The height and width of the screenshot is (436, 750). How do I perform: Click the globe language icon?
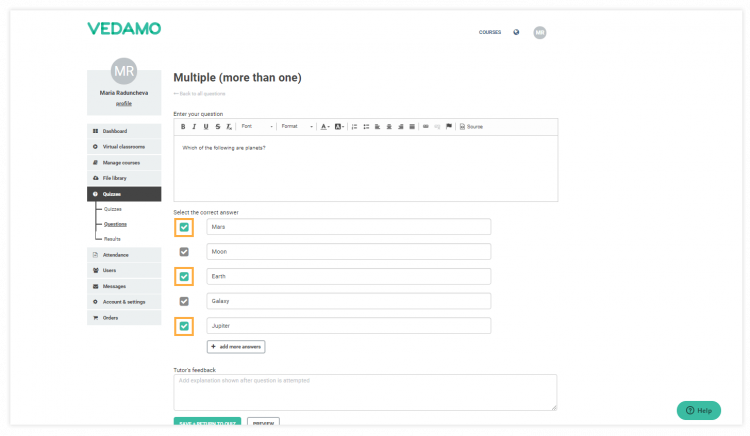[x=516, y=33]
